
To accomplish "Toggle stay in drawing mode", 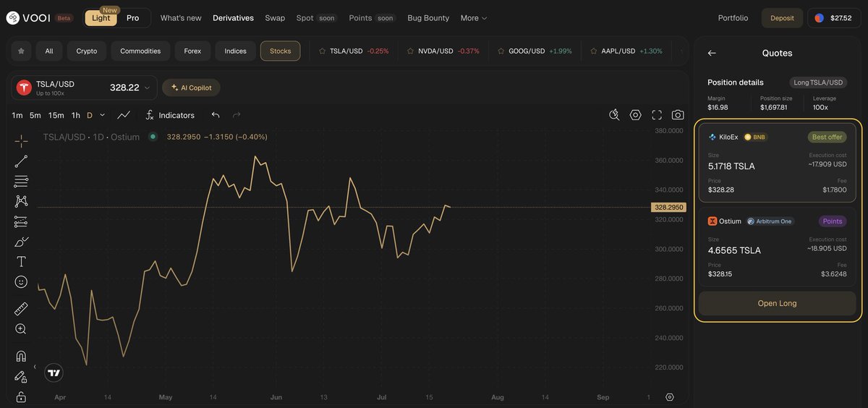I will click(21, 376).
